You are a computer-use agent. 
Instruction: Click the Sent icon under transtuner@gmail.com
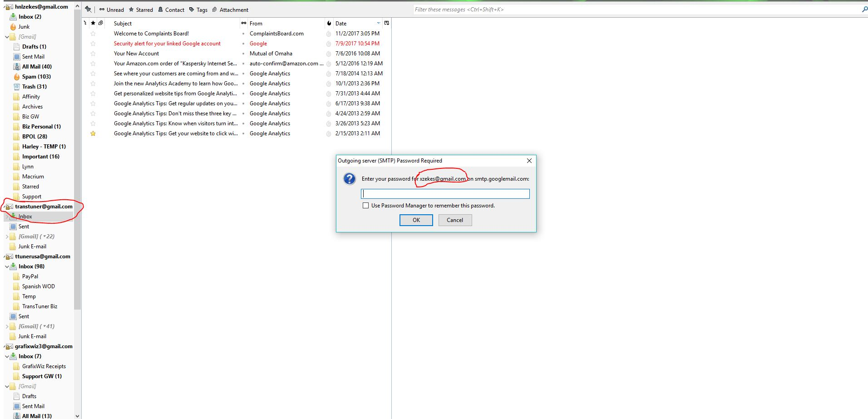(x=13, y=227)
